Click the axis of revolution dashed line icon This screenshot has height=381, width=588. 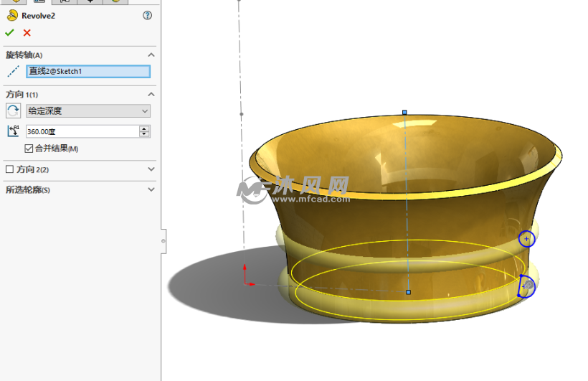pos(13,71)
